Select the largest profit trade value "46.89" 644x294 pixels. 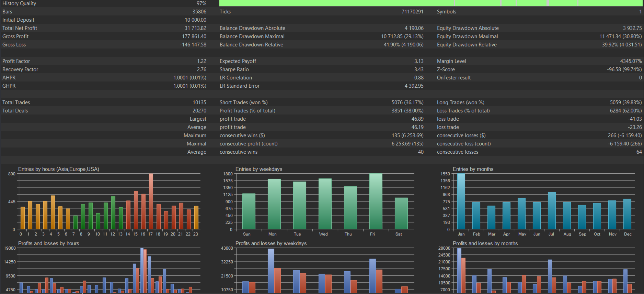417,119
